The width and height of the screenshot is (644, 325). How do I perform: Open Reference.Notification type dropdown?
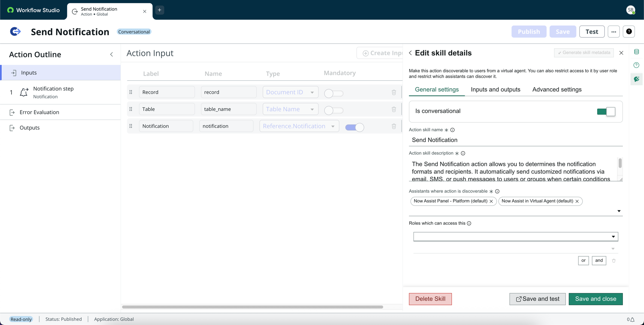[x=299, y=126]
